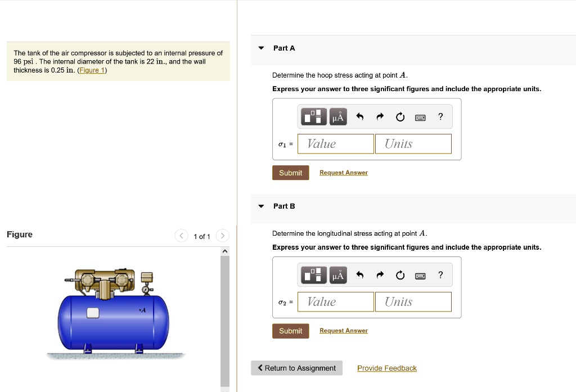Open the Greek symbols tool in Part A

point(338,117)
